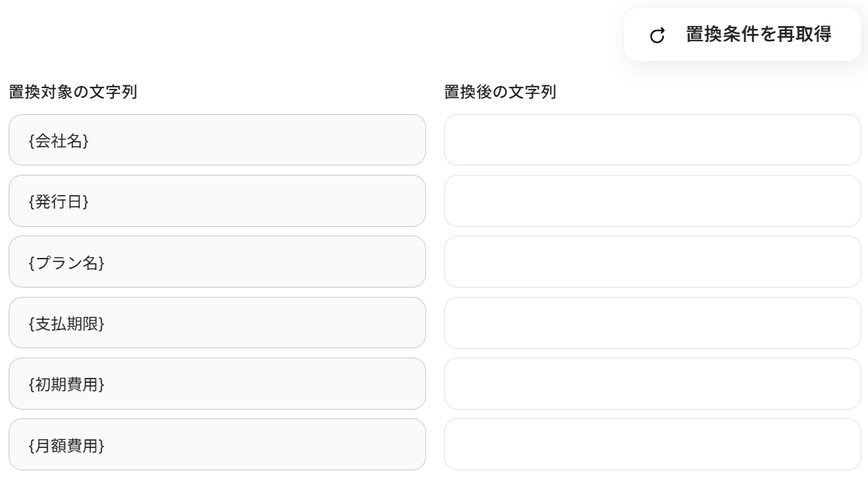Viewport: 868px width, 479px height.
Task: Click the {プラン名} placeholder text
Action: pyautogui.click(x=66, y=262)
